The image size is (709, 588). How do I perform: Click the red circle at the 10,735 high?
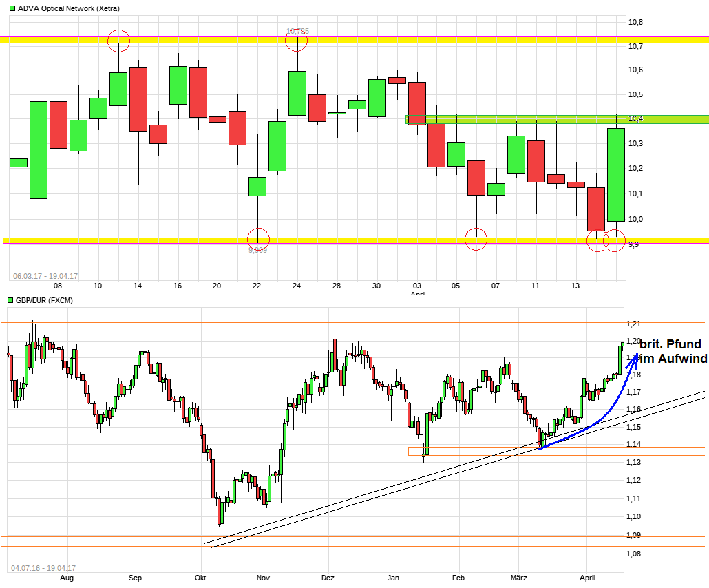(297, 41)
